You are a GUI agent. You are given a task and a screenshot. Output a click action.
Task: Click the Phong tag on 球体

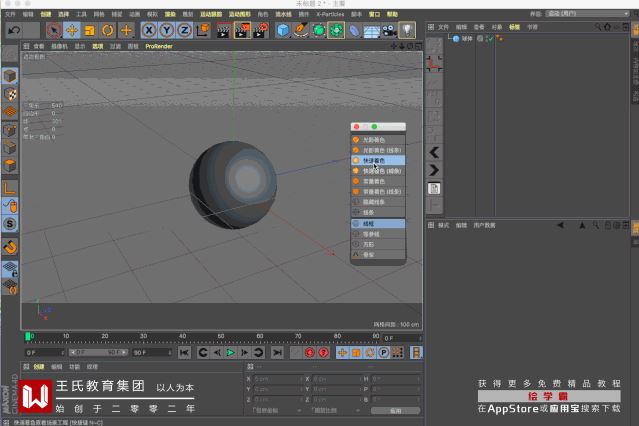(x=499, y=39)
